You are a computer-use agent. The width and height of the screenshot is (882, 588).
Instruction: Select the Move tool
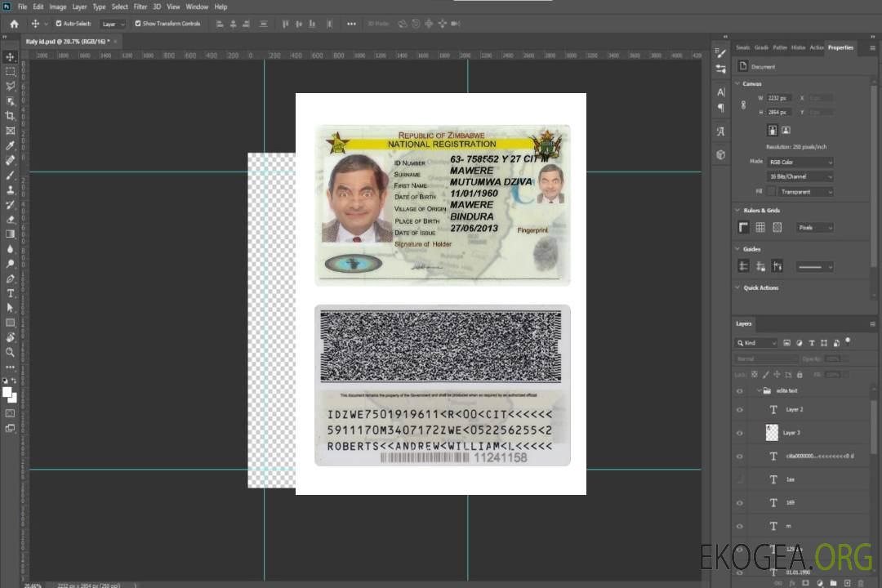point(11,57)
